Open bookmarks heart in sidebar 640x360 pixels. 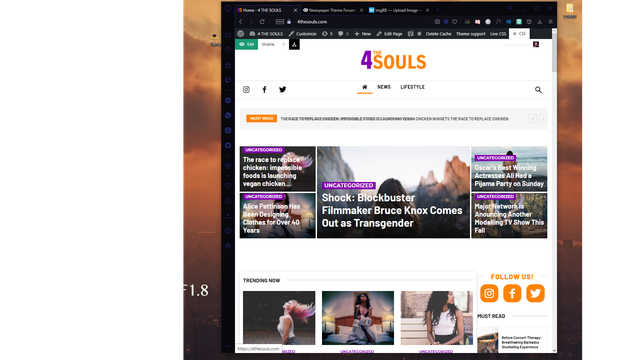click(x=228, y=186)
